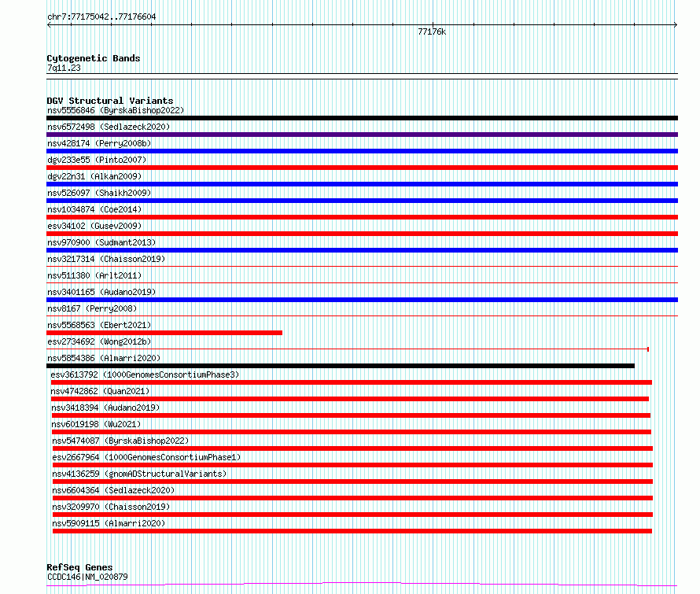Viewport: 700px width, 594px height.
Task: Click variant label esv3613792 (1000GenomesConsortiumPhase3)
Action: coord(145,374)
